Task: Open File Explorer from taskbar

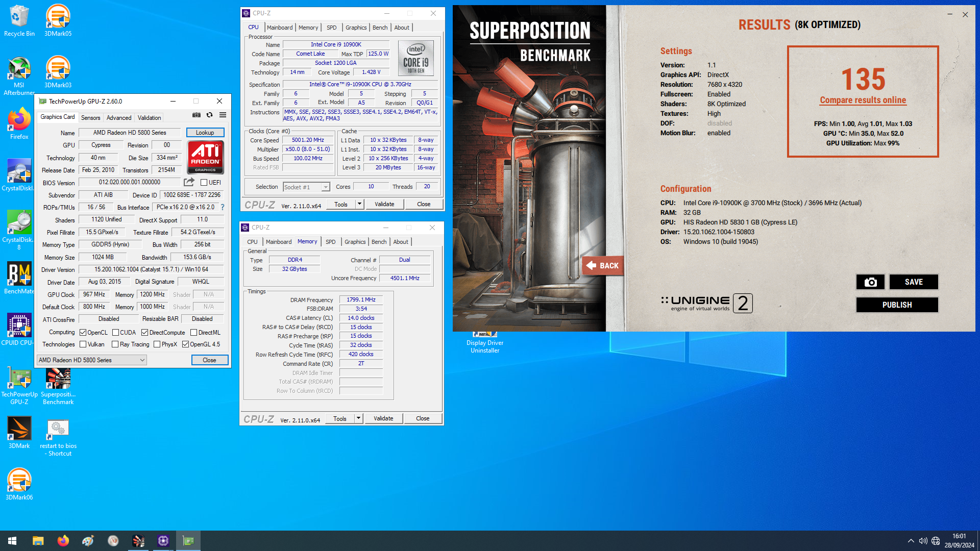Action: point(38,541)
